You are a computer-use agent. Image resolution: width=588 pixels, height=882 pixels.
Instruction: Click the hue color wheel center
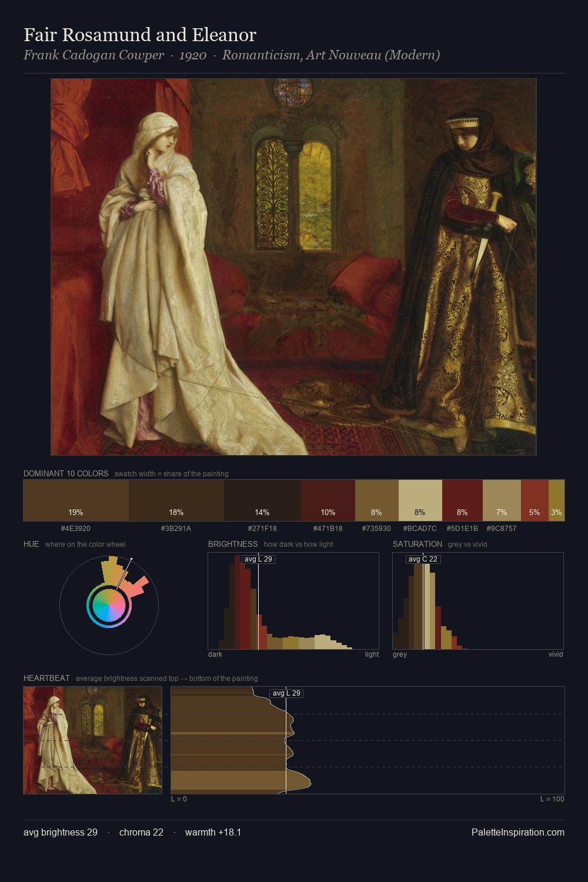[x=109, y=605]
